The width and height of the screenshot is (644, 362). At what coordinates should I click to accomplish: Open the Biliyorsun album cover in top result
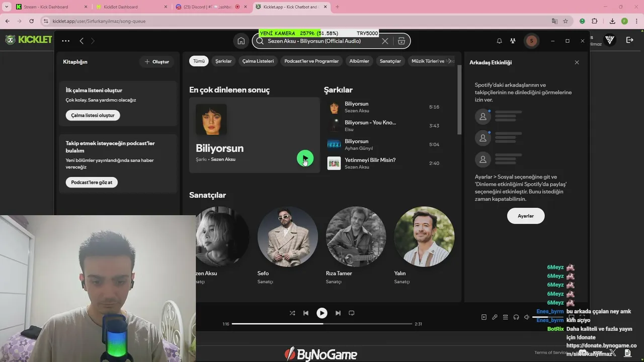pos(211,120)
